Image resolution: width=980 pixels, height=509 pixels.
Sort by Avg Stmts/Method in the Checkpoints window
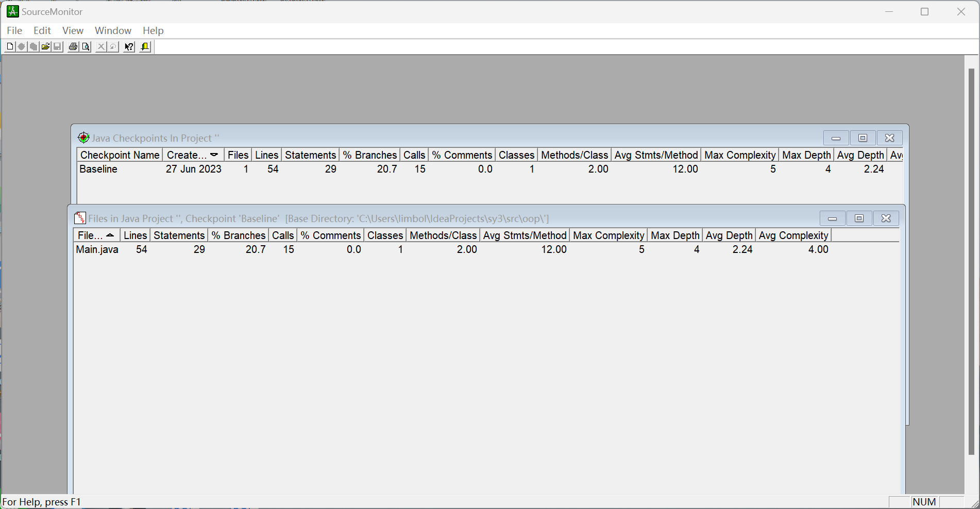click(656, 155)
